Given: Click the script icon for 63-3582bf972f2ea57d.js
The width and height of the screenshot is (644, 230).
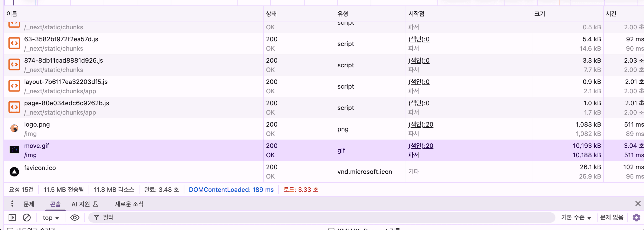Looking at the screenshot, I should tap(14, 43).
